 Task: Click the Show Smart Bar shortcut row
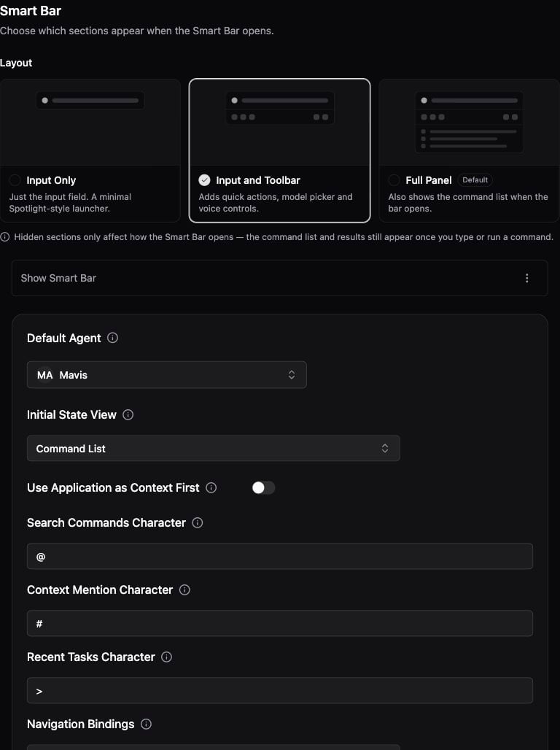(x=279, y=278)
